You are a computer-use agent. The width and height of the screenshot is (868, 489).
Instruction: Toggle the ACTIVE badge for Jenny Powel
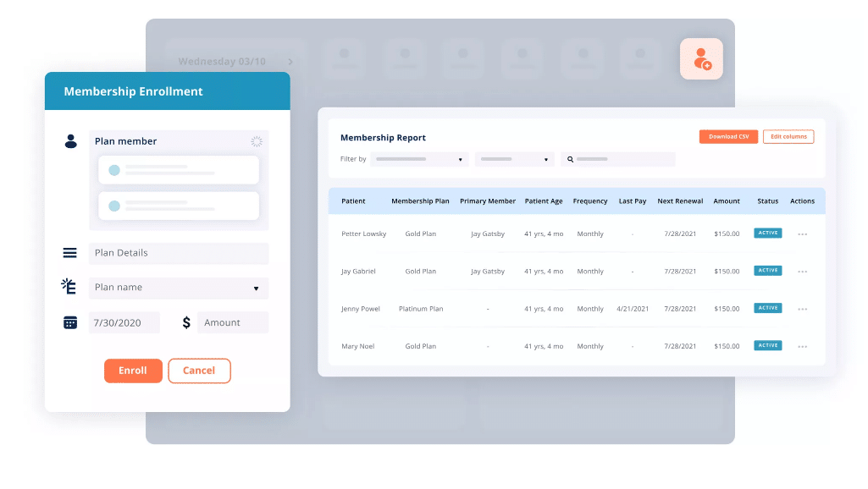point(766,308)
